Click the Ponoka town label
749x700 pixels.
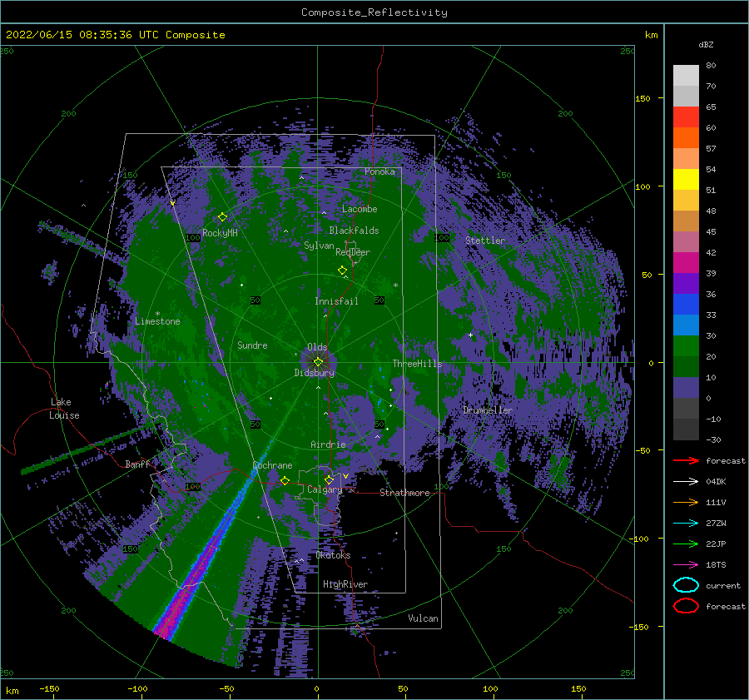379,171
